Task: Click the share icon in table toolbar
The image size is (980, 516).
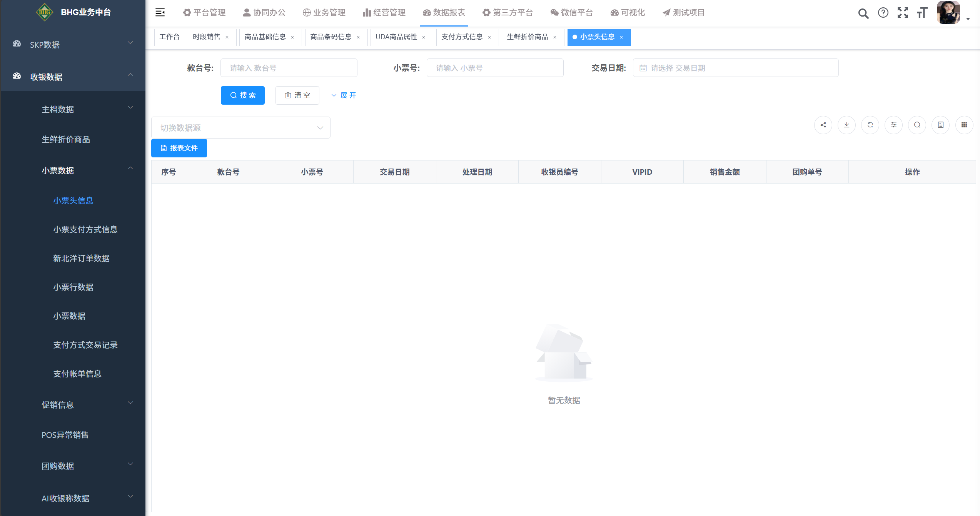Action: click(x=823, y=125)
